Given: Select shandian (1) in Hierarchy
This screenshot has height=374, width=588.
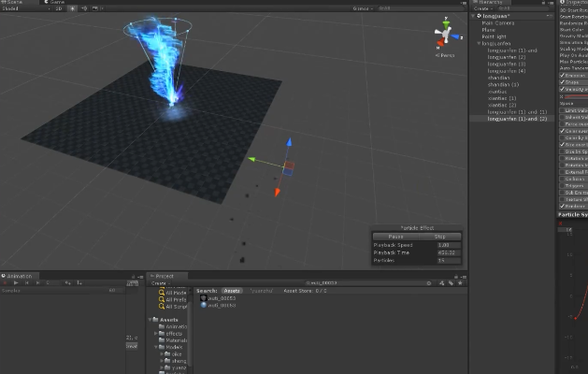Looking at the screenshot, I should coord(503,85).
